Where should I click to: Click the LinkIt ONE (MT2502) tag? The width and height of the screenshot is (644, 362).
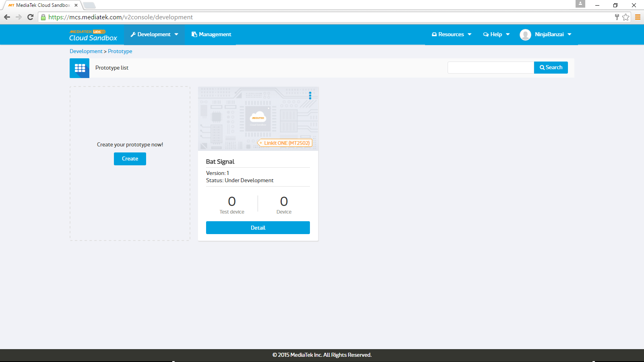(285, 143)
